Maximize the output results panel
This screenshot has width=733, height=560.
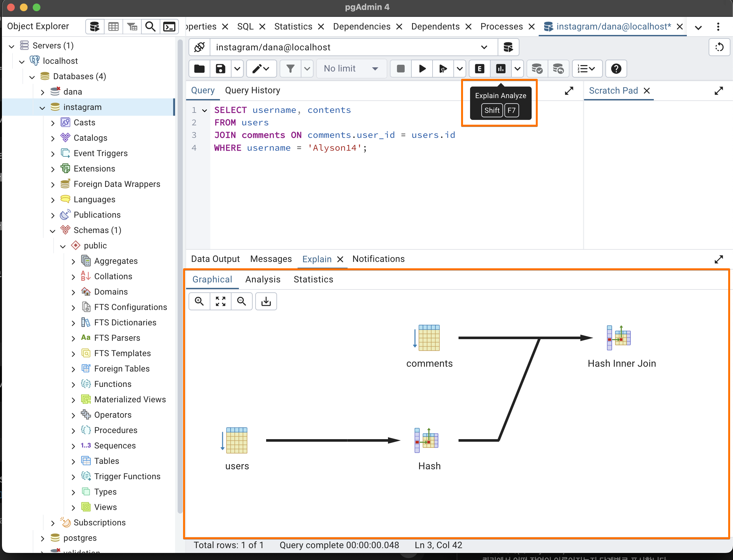(x=719, y=259)
